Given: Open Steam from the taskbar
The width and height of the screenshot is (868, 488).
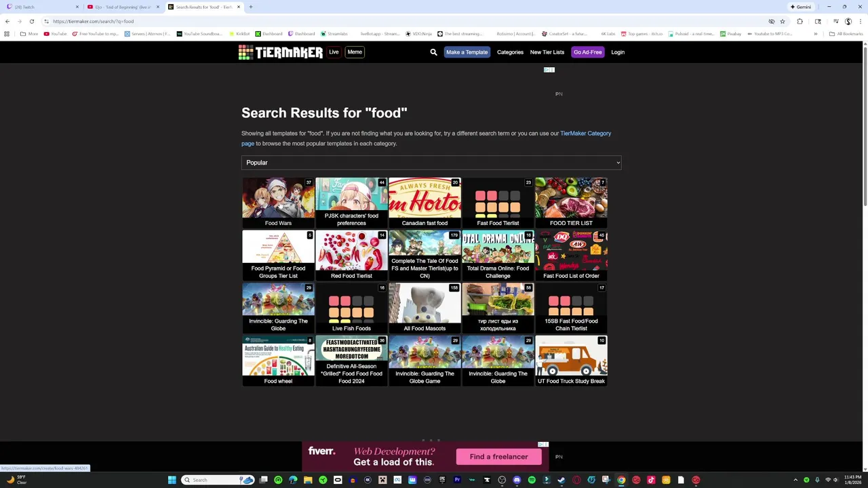Looking at the screenshot, I should pyautogui.click(x=561, y=480).
